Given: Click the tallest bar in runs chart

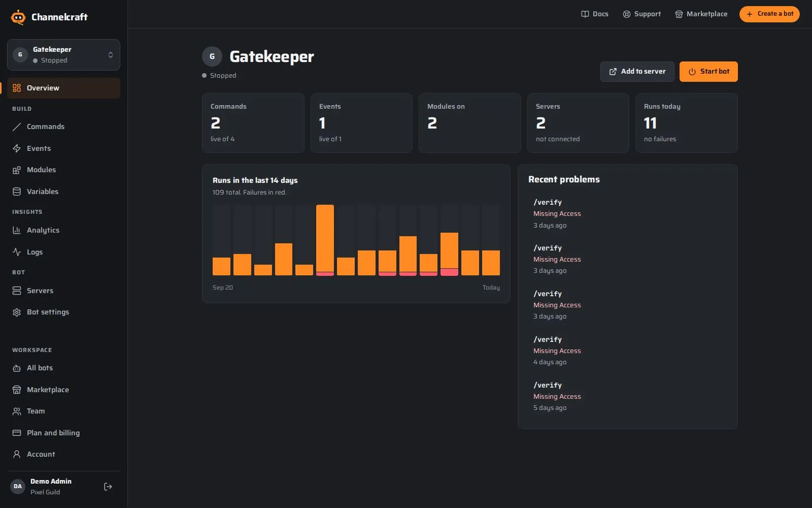Looking at the screenshot, I should pyautogui.click(x=325, y=240).
